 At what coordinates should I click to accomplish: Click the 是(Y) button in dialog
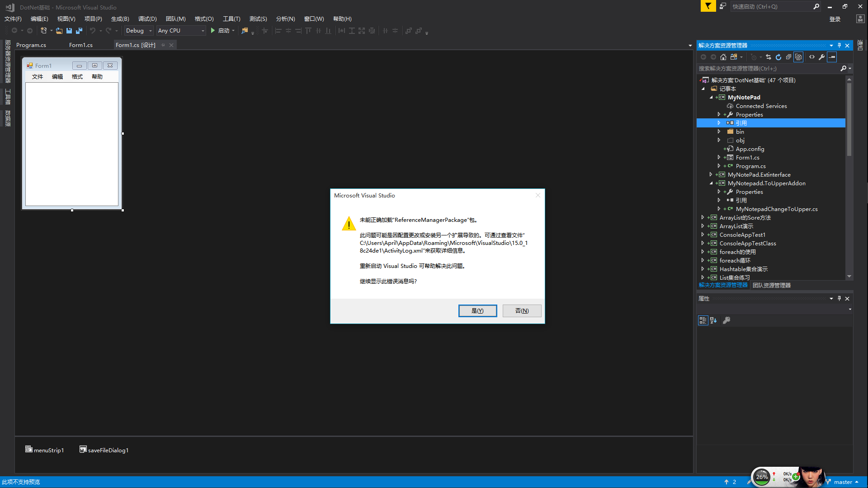[x=477, y=311]
